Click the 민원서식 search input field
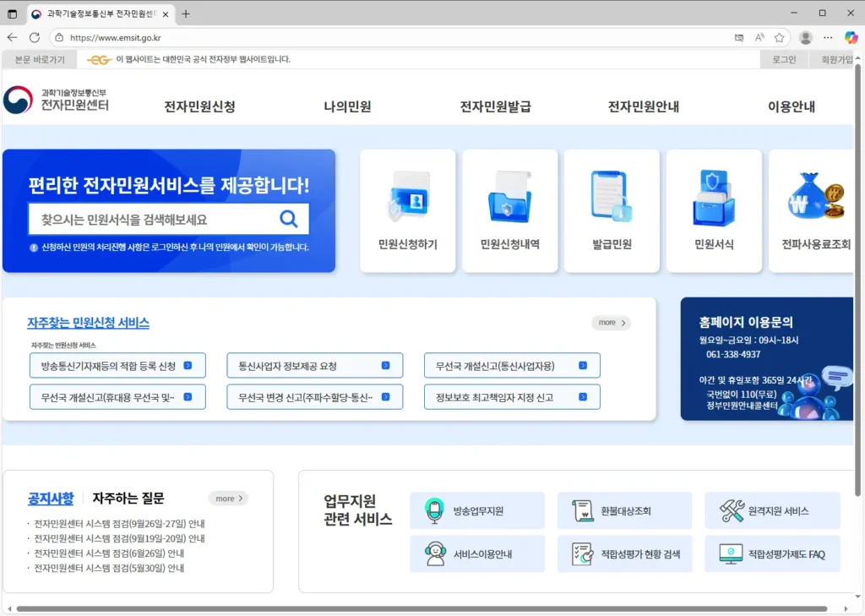Screen dimensions: 865x616 pos(152,219)
